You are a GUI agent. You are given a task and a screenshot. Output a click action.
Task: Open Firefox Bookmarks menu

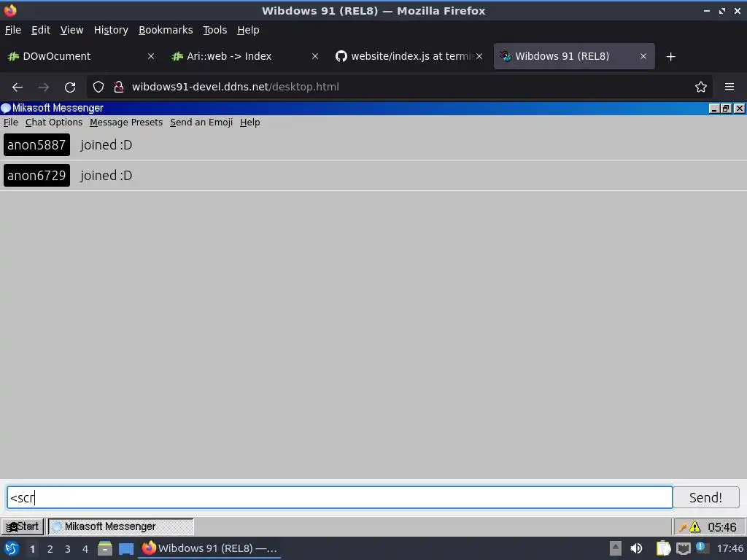point(166,30)
